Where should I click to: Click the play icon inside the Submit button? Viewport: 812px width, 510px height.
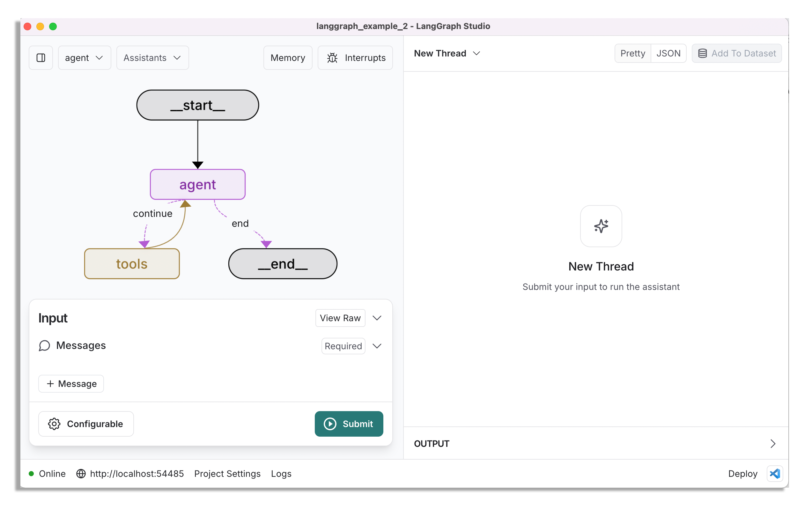click(330, 424)
